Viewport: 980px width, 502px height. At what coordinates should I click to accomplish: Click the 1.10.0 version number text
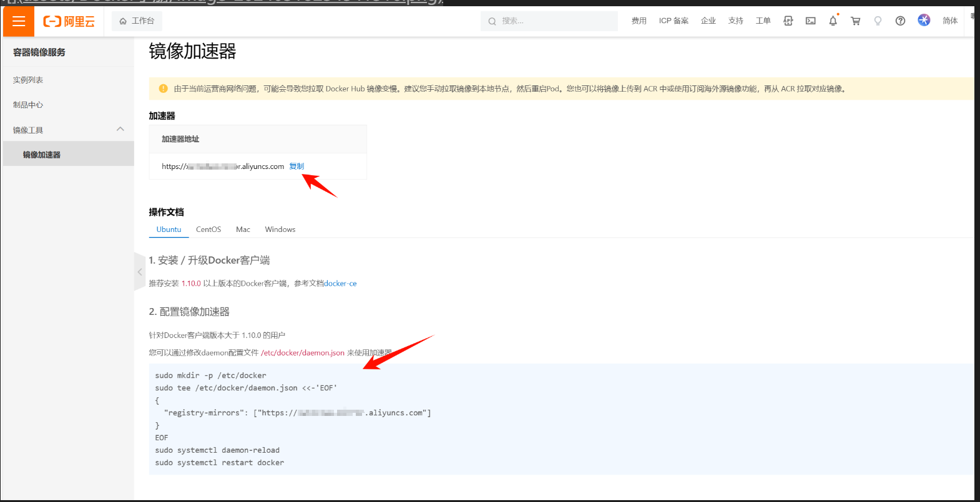click(x=191, y=284)
